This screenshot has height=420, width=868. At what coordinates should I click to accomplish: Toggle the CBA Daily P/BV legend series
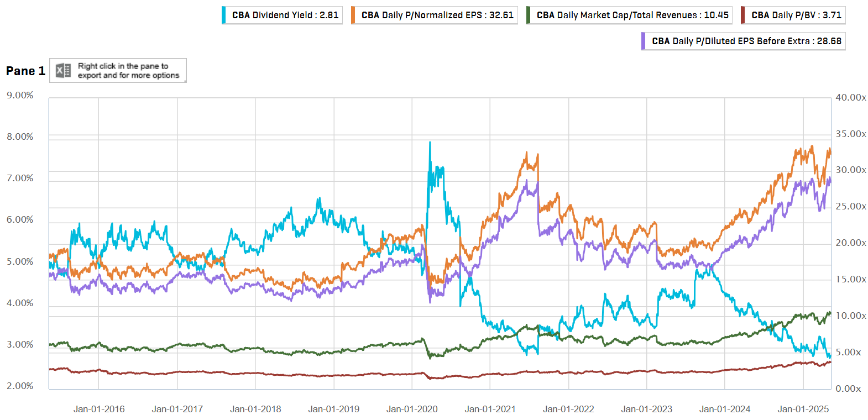[x=796, y=15]
